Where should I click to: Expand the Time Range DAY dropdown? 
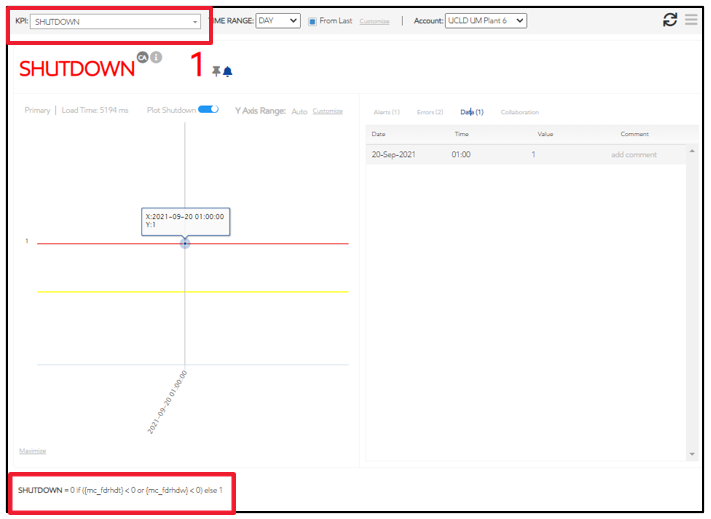click(x=278, y=21)
